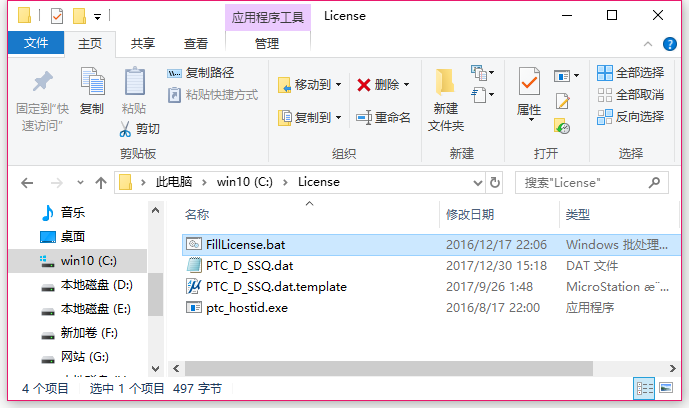Click the horizontal scrollbar in the file list
This screenshot has width=689, height=408.
[388, 368]
